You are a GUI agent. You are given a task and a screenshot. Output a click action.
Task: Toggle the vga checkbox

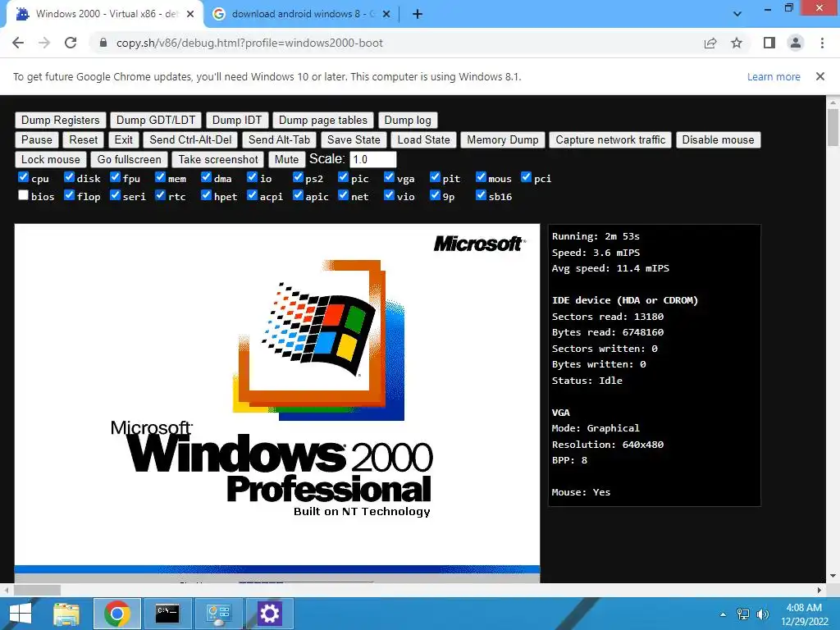[x=390, y=177]
